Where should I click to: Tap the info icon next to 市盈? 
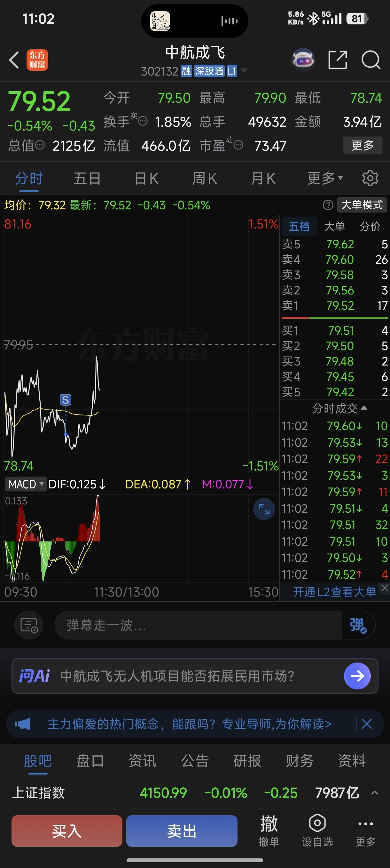(x=238, y=146)
